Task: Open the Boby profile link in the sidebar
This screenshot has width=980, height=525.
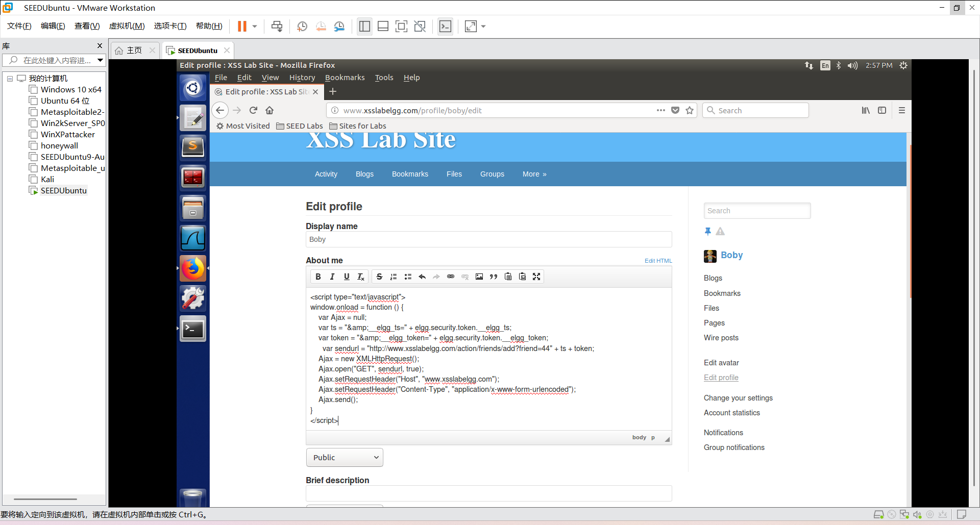Action: [731, 255]
